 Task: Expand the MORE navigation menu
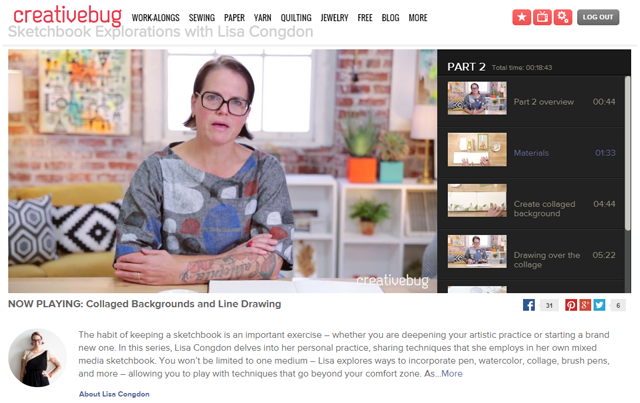[x=418, y=18]
